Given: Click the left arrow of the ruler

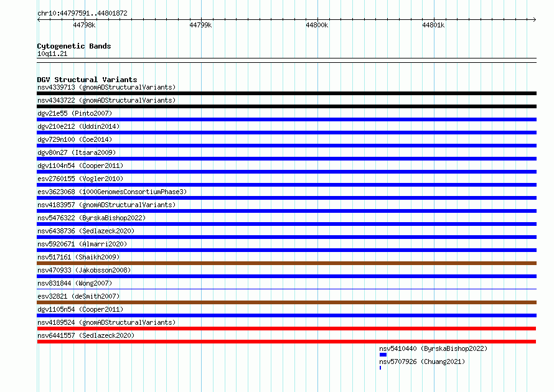Looking at the screenshot, I should pos(39,19).
